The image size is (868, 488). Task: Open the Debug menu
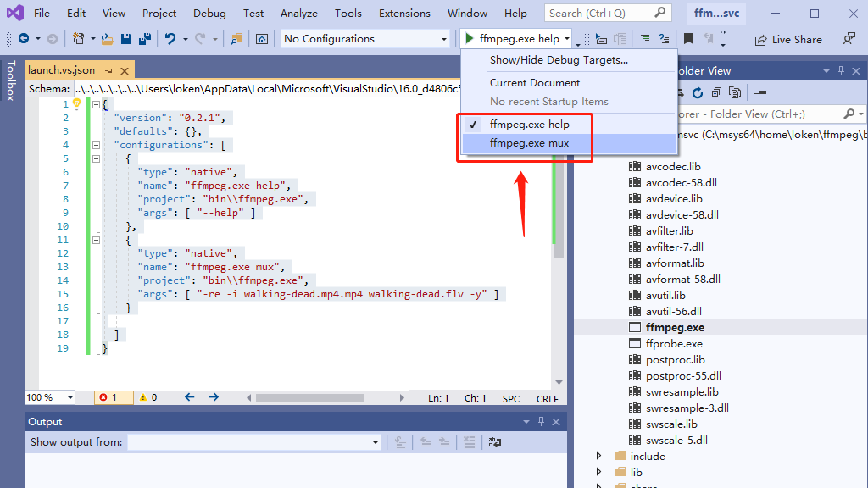(x=209, y=14)
